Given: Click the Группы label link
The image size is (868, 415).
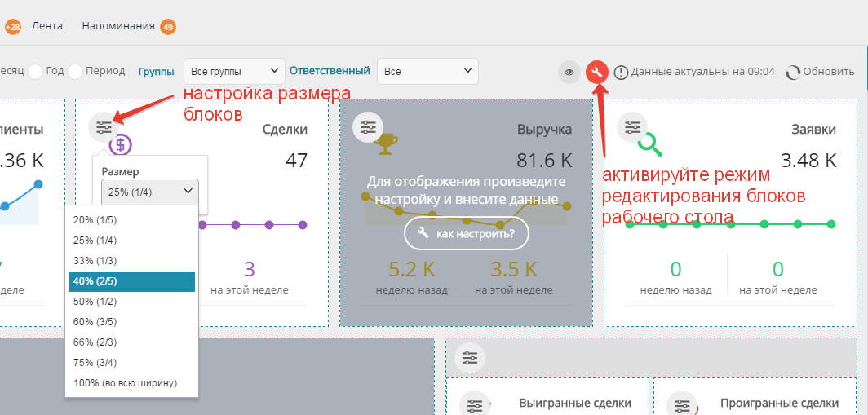Looking at the screenshot, I should (x=156, y=72).
